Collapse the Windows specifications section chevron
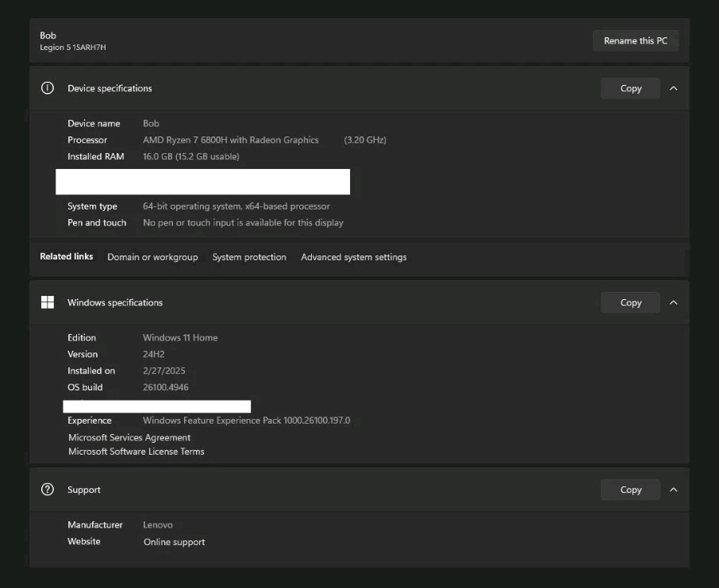 (x=673, y=302)
